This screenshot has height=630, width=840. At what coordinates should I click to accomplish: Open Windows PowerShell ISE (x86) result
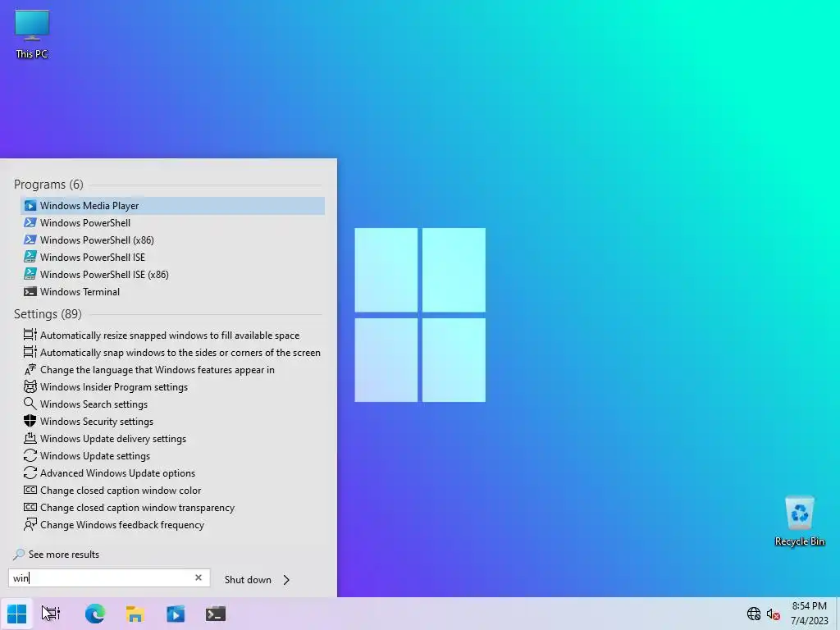tap(172, 274)
